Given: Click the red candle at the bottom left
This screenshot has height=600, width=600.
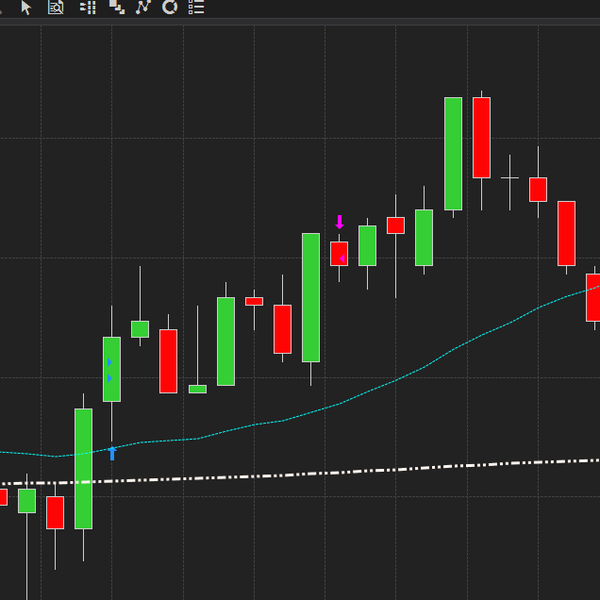Looking at the screenshot, I should click(x=55, y=512).
